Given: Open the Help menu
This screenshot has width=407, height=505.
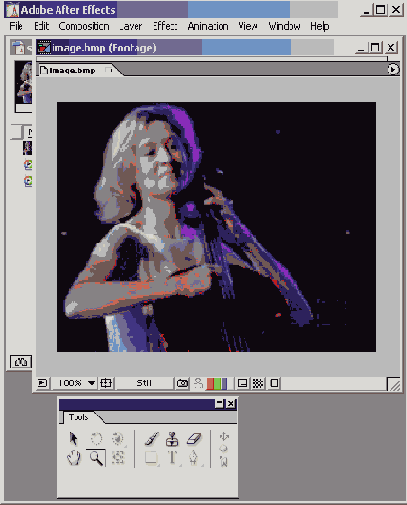Looking at the screenshot, I should click(320, 26).
